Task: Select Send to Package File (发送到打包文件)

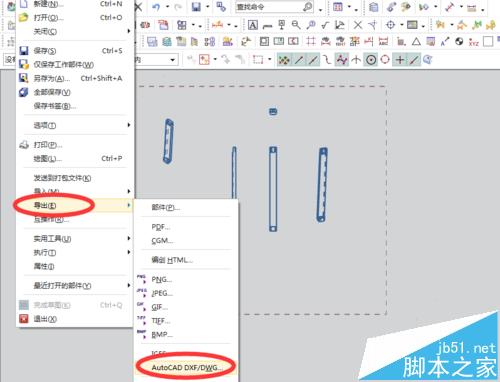Action: (75, 178)
